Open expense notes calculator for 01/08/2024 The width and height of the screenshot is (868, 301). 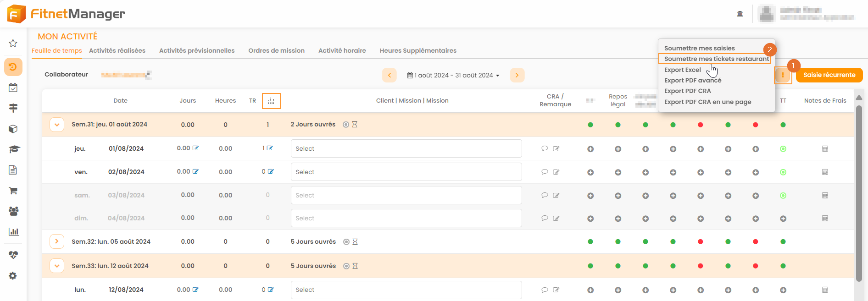[x=825, y=149]
